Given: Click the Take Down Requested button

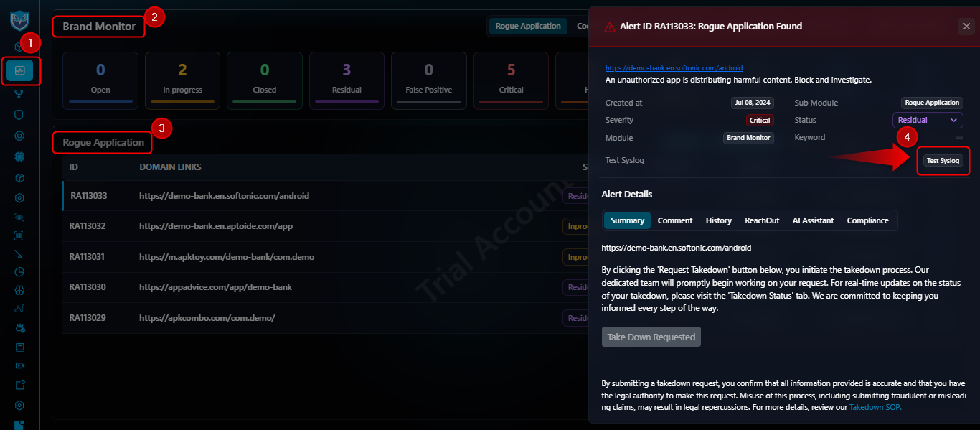Looking at the screenshot, I should click(651, 337).
